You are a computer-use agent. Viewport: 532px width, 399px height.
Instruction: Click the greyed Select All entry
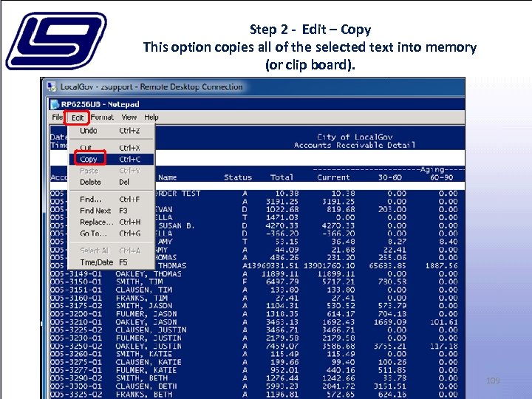tap(111, 250)
